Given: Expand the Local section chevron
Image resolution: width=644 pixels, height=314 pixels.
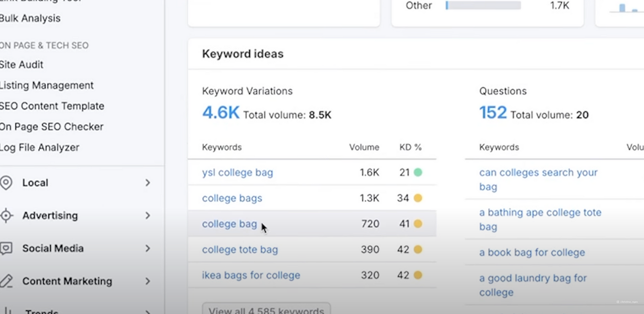Looking at the screenshot, I should click(x=148, y=183).
